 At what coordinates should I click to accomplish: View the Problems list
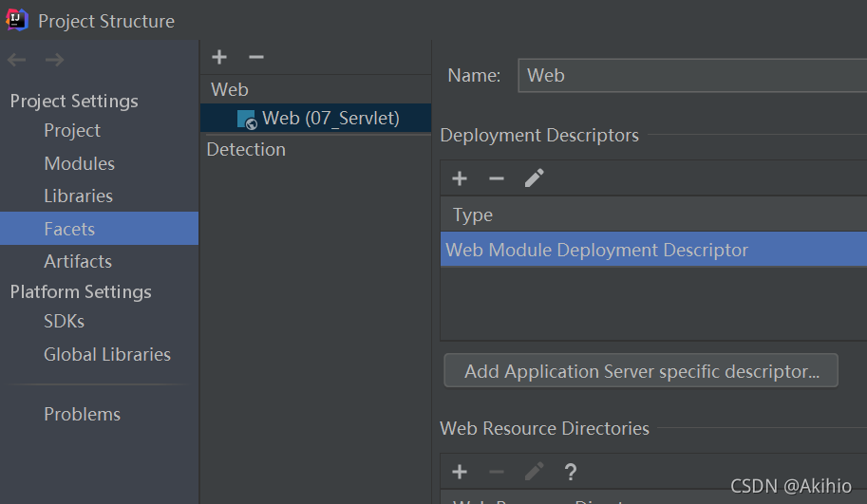(x=82, y=414)
